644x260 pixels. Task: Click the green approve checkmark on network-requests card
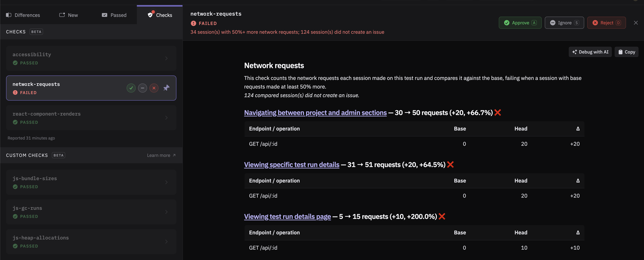coord(131,88)
